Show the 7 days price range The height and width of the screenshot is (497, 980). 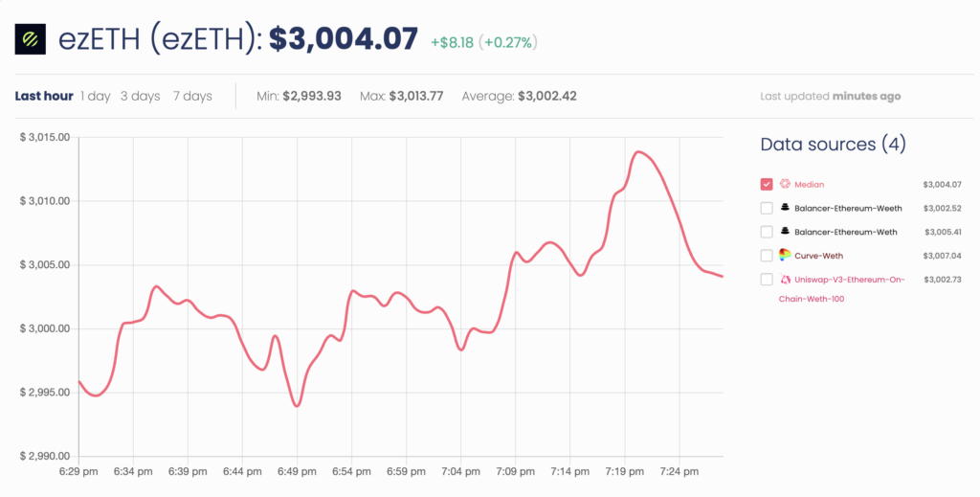tap(192, 96)
